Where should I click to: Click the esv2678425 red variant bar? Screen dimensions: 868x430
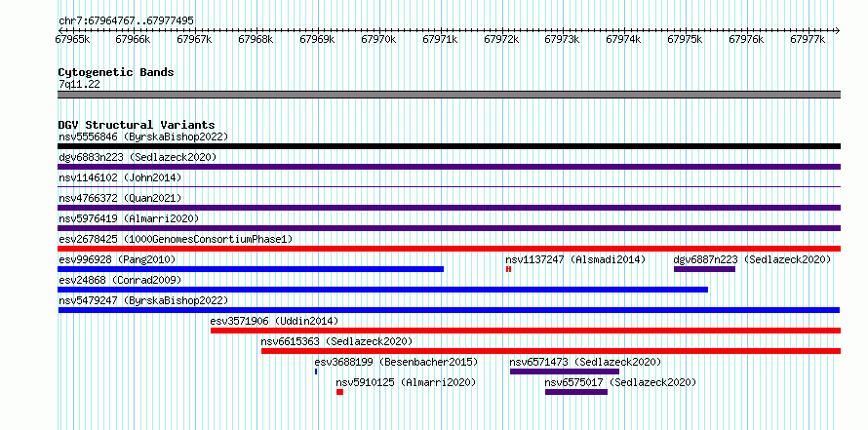click(449, 249)
